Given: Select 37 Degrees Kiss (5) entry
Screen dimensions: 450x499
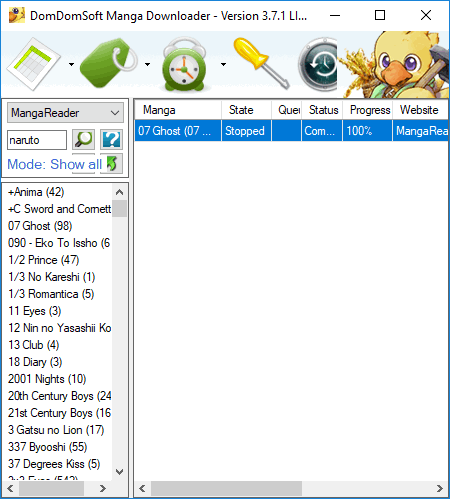Looking at the screenshot, I should [54, 464].
